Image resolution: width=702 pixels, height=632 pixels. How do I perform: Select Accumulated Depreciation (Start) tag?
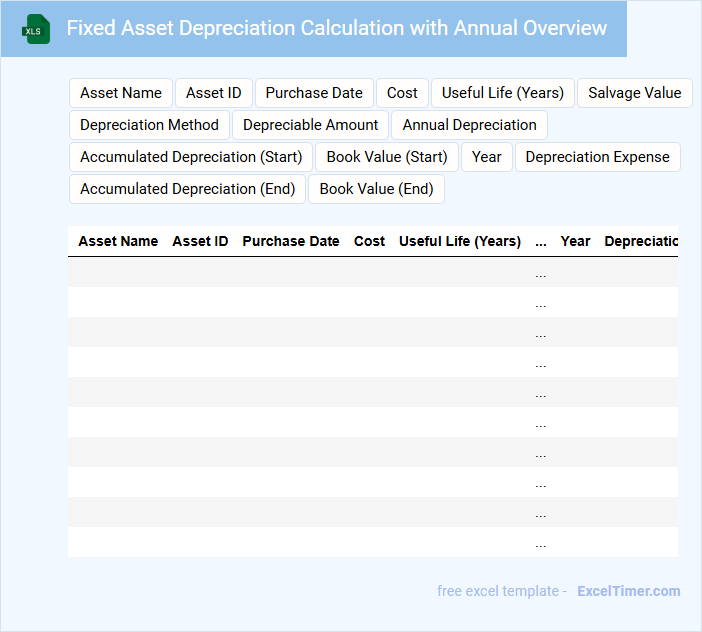pos(191,157)
